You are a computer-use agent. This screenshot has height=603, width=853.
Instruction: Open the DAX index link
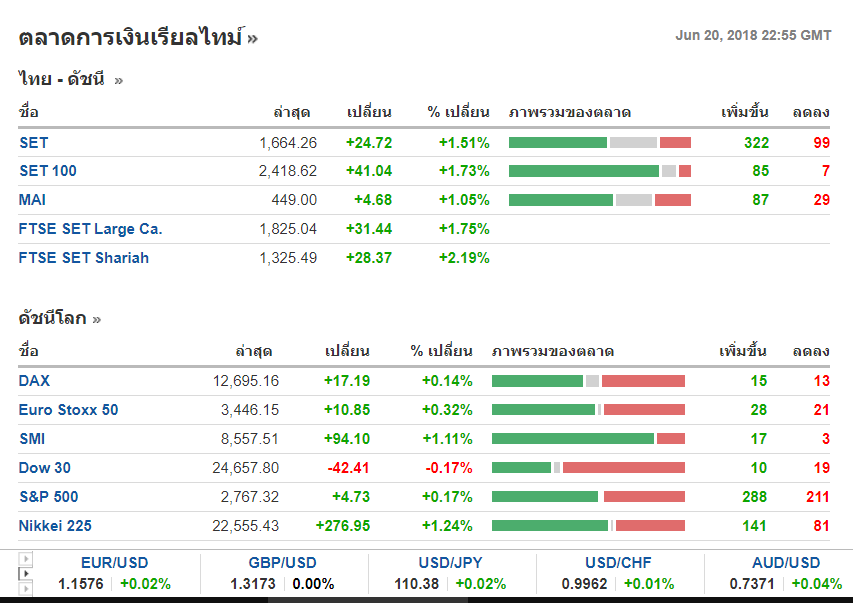(34, 381)
